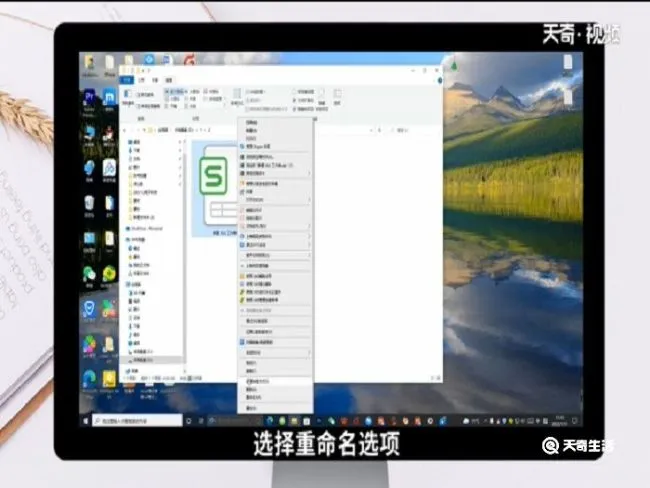Select the Share with Skype menu entry
Image resolution: width=650 pixels, height=488 pixels.
275,146
